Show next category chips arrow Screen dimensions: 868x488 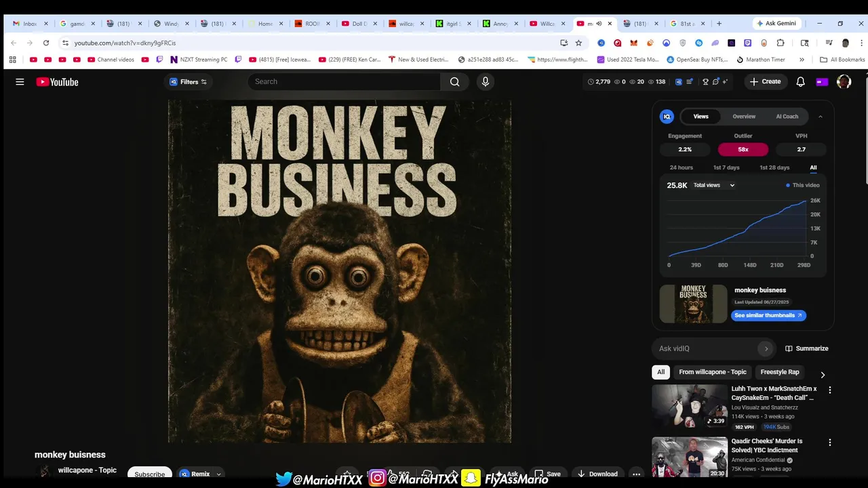tap(823, 375)
